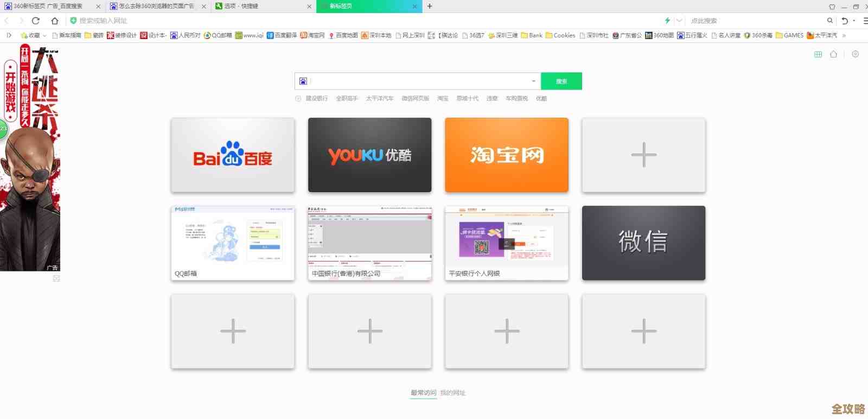Click the green shield icon in address bar

[x=73, y=21]
